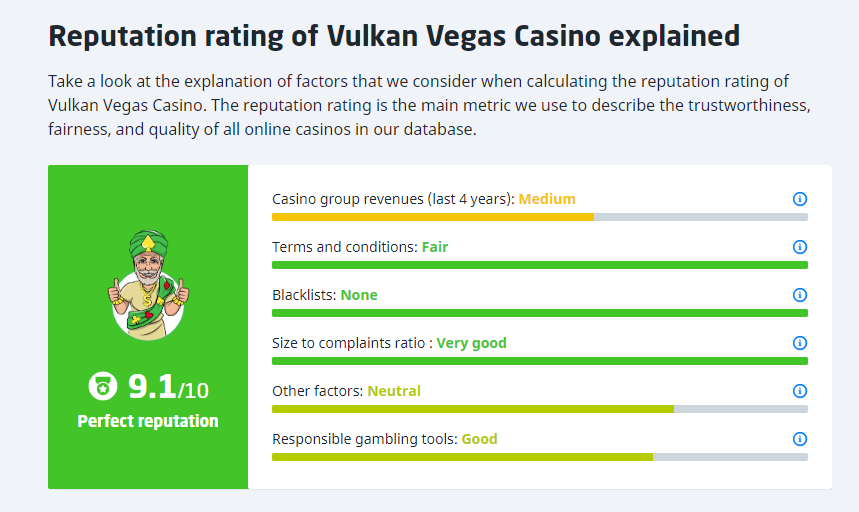Click the reputation badge icon beside 9.1
This screenshot has width=859, height=512.
click(x=103, y=385)
